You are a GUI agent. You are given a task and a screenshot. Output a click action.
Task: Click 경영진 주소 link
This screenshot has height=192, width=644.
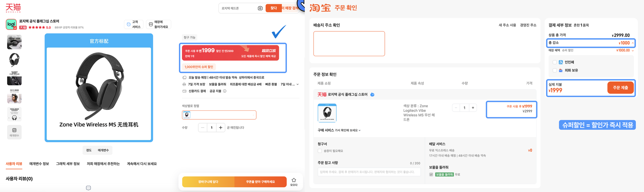[x=528, y=25]
